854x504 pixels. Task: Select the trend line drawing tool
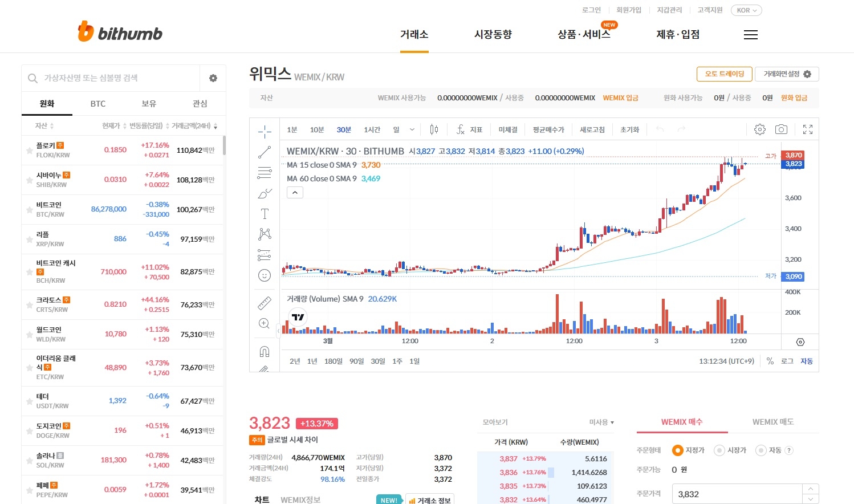pyautogui.click(x=265, y=152)
